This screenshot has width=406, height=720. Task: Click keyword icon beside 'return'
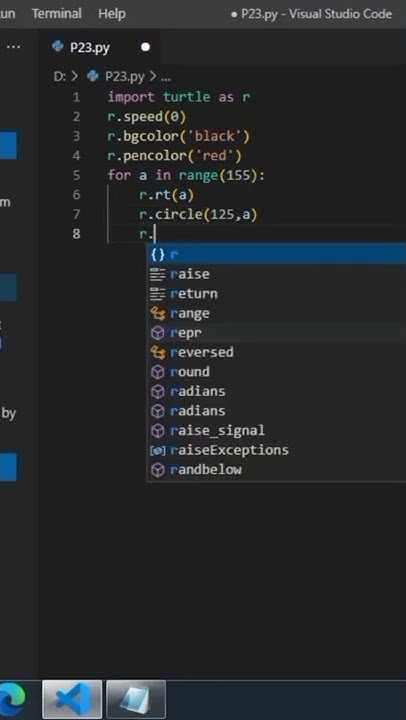[x=158, y=293]
